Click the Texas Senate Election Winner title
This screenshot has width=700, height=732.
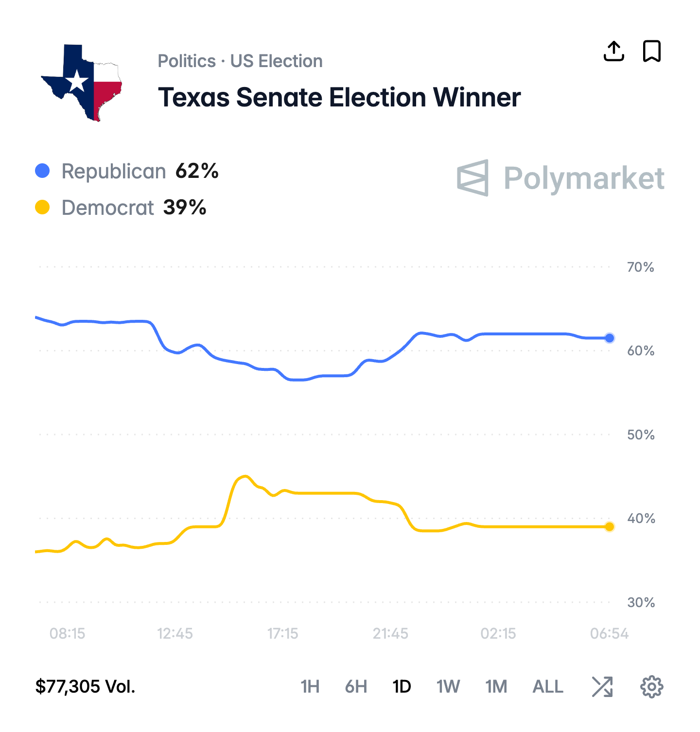click(x=339, y=97)
